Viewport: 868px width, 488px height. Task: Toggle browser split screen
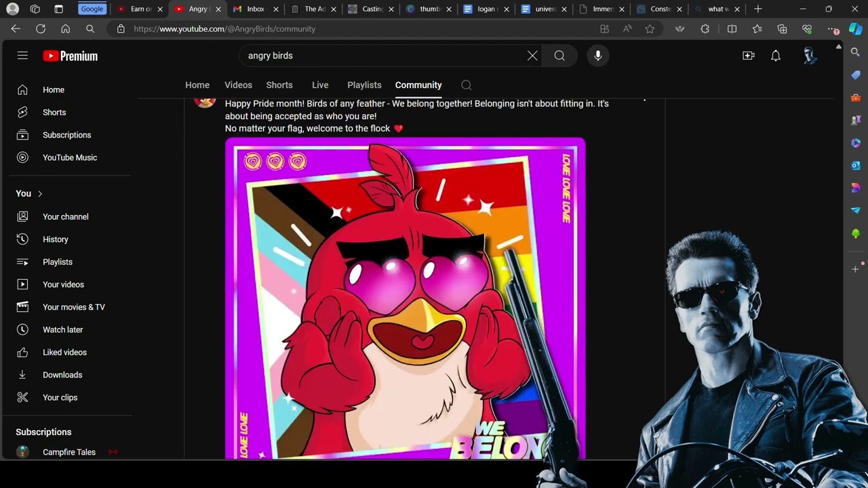[x=732, y=29]
